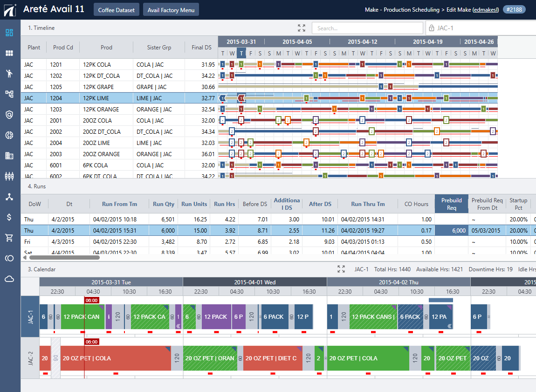Screen dimensions: 536x392
Task: Click the edmakesl user link
Action: tap(485, 10)
